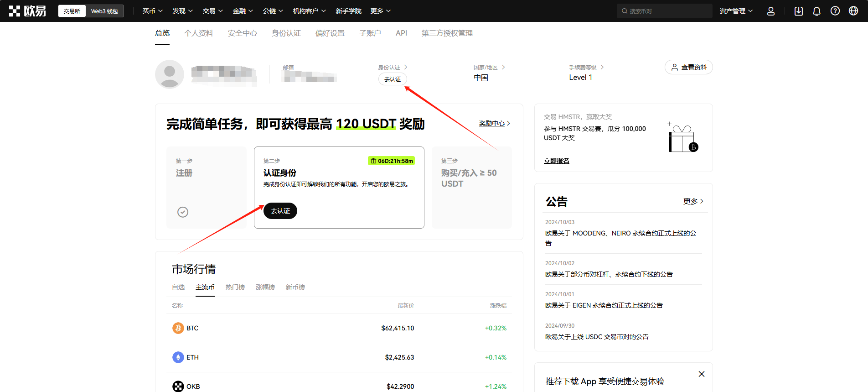The image size is (868, 392).
Task: Open the EIGEN 永续合约 announcement
Action: click(604, 305)
